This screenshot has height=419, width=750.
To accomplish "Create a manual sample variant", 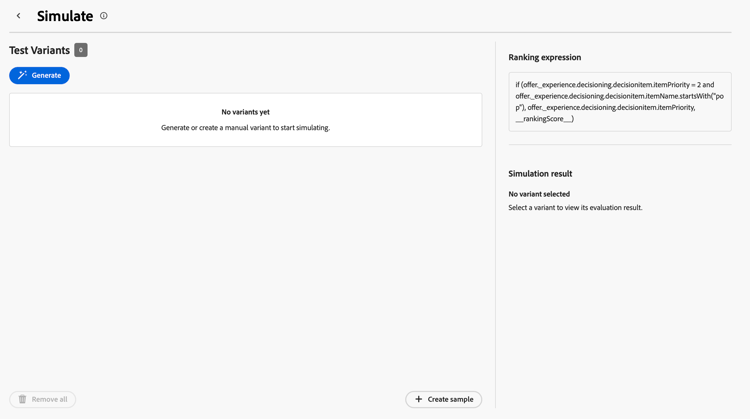I will 443,399.
